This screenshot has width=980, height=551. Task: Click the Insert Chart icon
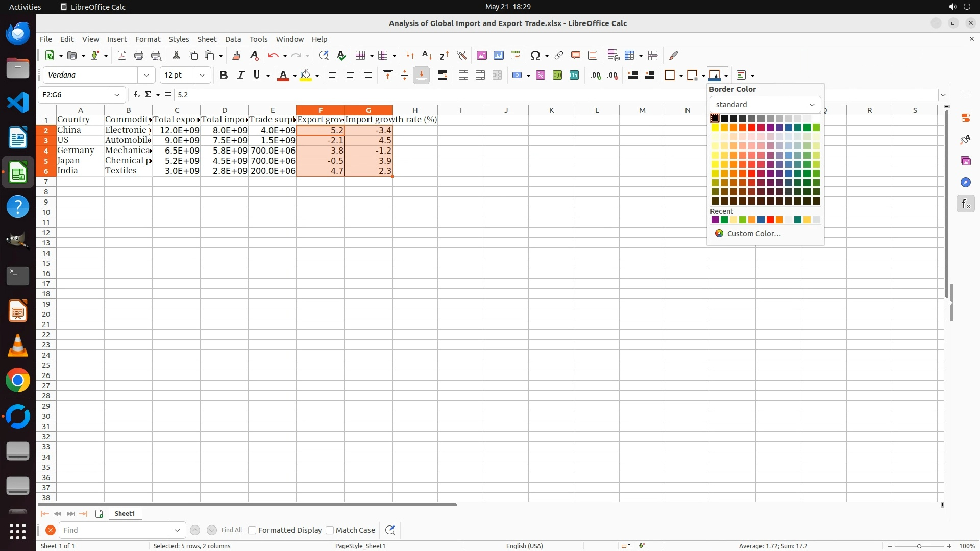click(498, 55)
